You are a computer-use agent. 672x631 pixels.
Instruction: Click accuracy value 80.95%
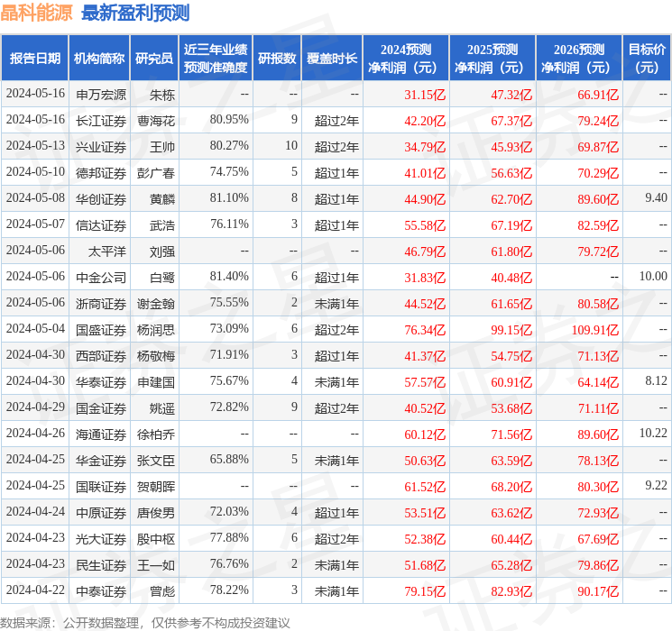pos(229,119)
